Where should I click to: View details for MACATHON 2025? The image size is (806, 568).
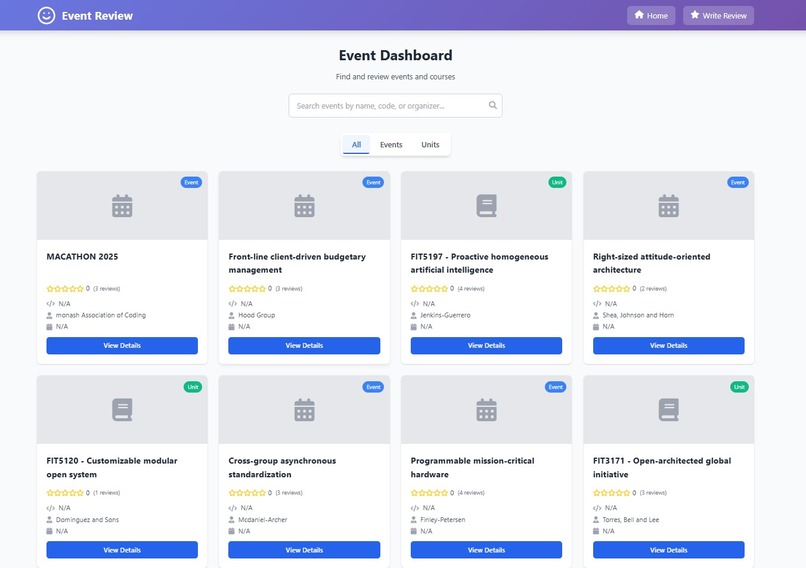coord(122,345)
